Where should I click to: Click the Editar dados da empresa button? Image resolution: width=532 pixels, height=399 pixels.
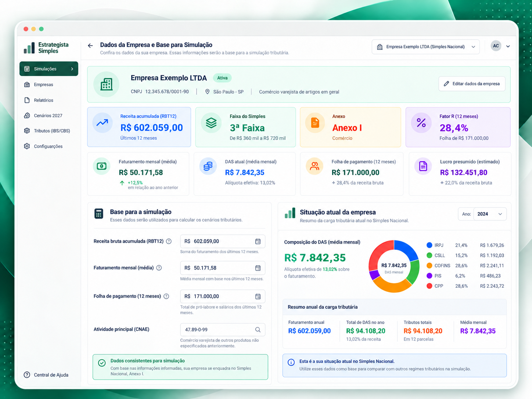[x=472, y=84]
